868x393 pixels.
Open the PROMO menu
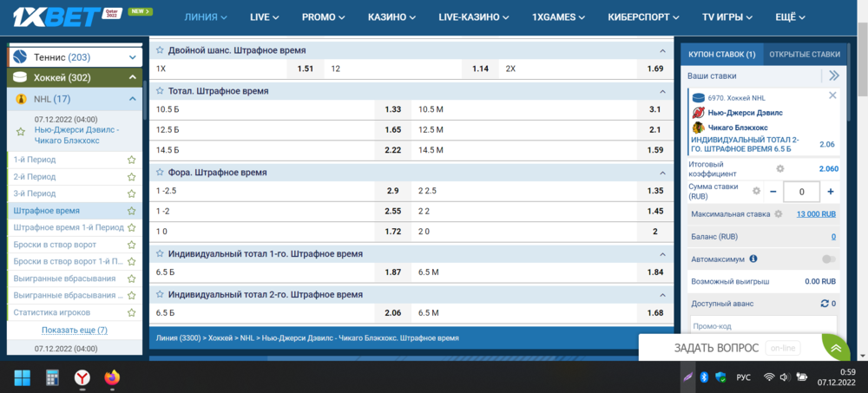point(323,17)
